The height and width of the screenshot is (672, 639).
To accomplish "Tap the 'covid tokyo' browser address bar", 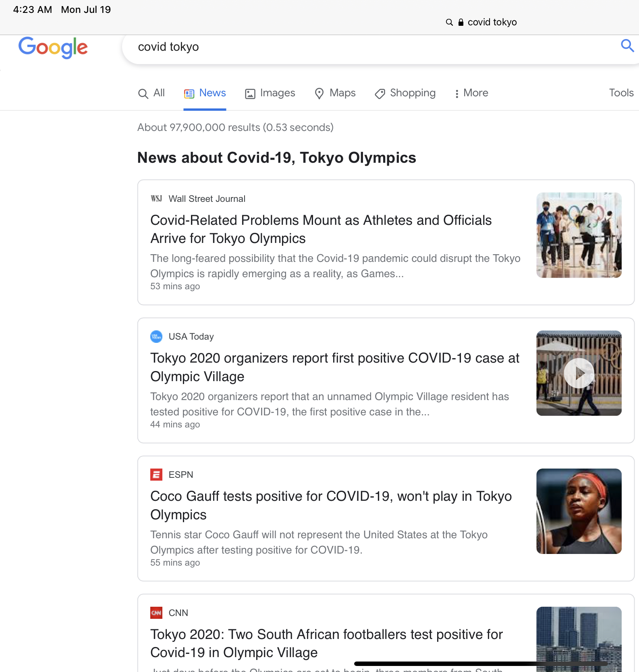I will [x=481, y=22].
